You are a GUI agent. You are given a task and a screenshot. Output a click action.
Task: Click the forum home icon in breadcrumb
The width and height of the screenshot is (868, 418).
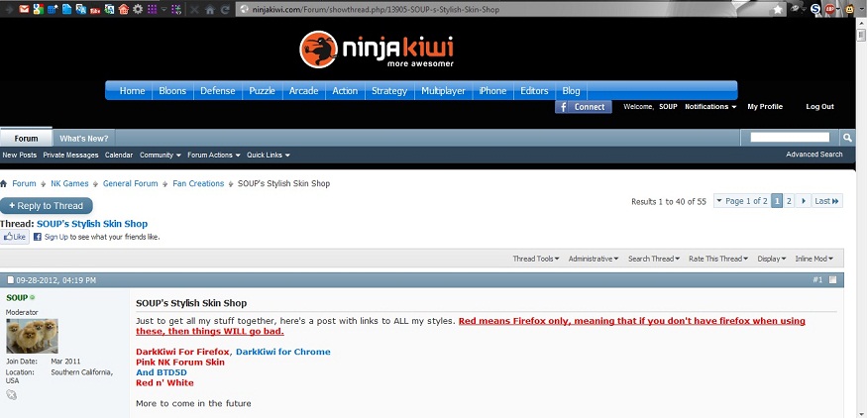(x=4, y=183)
